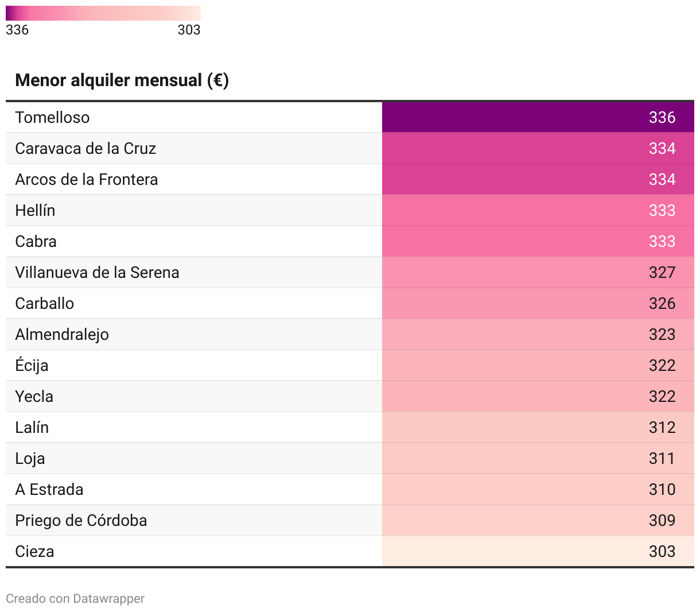700x612 pixels.
Task: Click the Villanueva de la Serena row
Action: [x=350, y=272]
